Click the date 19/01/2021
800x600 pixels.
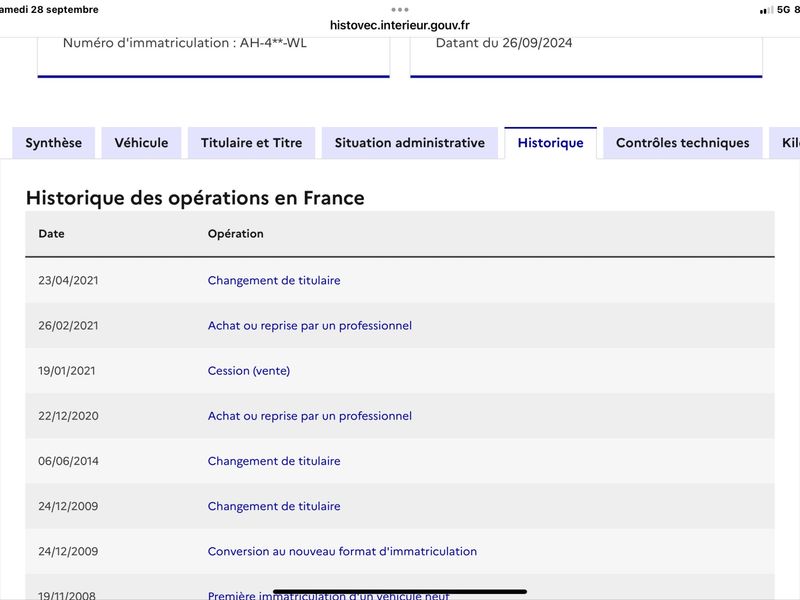click(67, 370)
